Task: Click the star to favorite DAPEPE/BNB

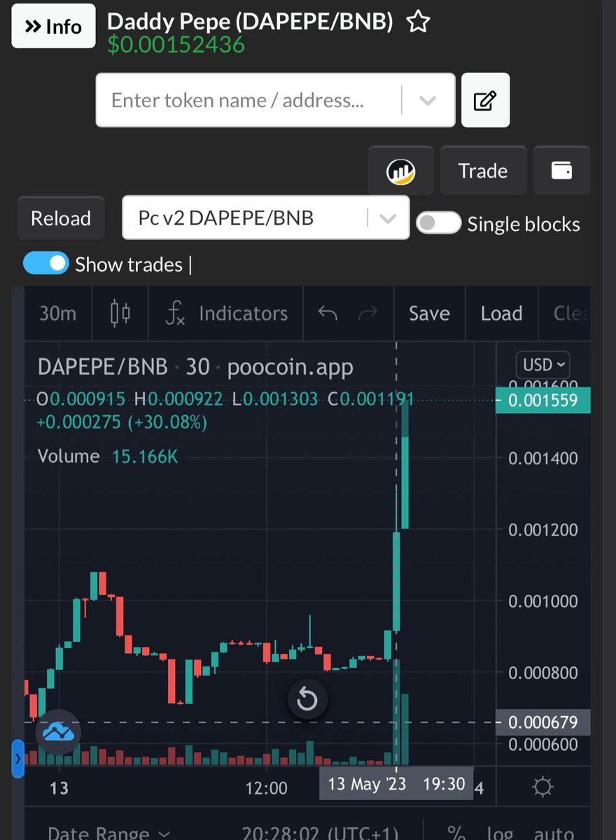Action: point(418,22)
